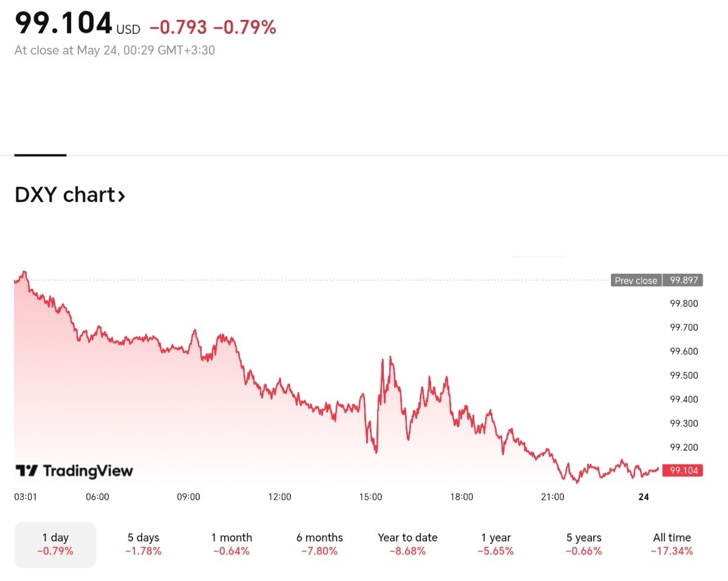This screenshot has width=728, height=581.
Task: View the All time range
Action: [672, 544]
